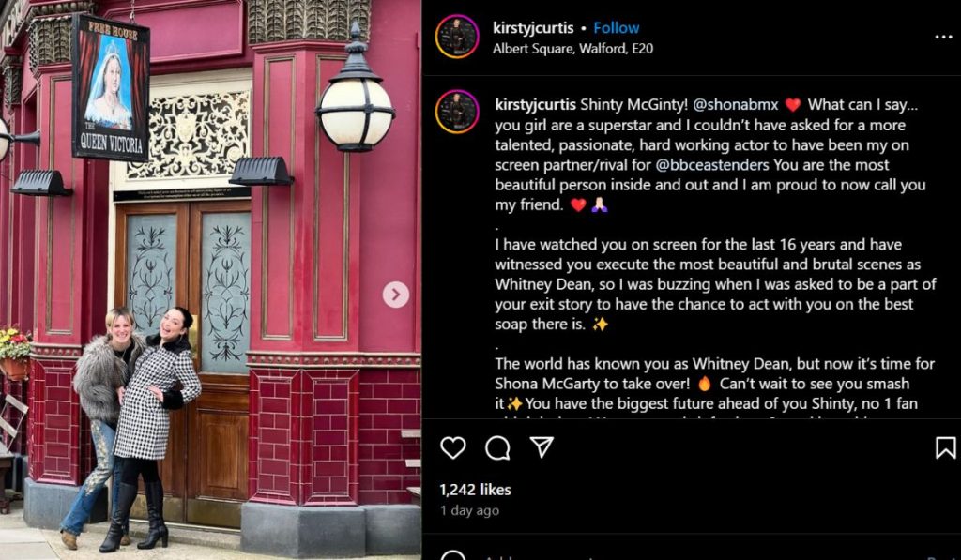Like the post with heart icon
This screenshot has width=961, height=560.
[x=453, y=447]
